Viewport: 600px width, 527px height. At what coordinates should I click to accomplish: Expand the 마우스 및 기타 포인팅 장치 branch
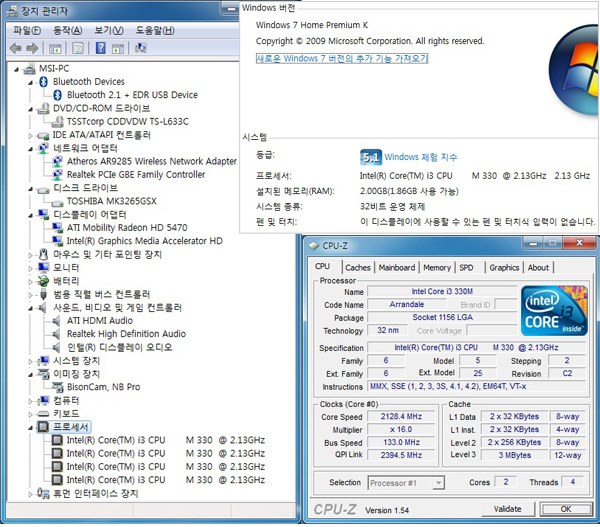(31, 255)
